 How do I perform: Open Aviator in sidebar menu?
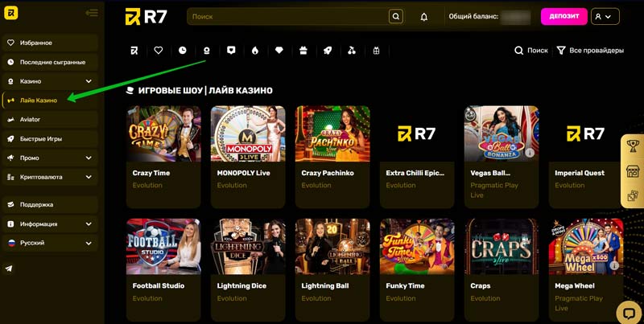click(x=31, y=119)
